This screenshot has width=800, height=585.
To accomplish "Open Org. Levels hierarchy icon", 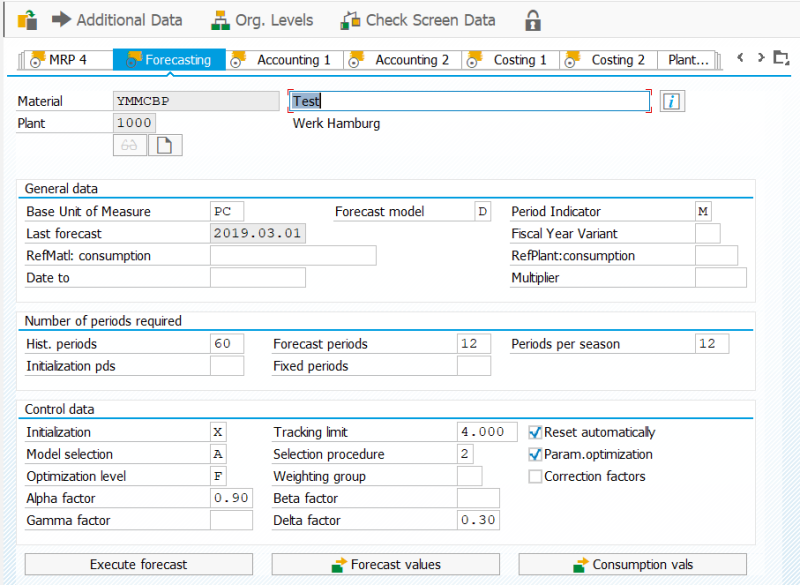I will [x=220, y=20].
